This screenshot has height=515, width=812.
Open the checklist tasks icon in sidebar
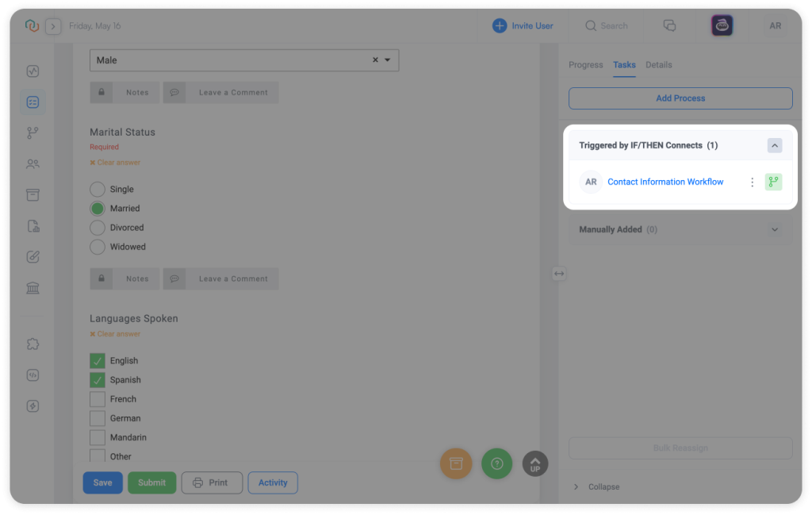[x=33, y=102]
